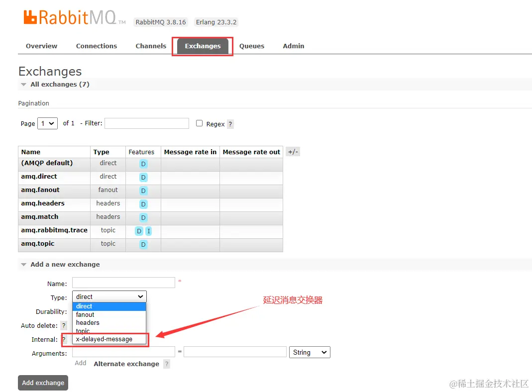This screenshot has height=392, width=532.
Task: Click the Add exchange button
Action: click(x=43, y=383)
